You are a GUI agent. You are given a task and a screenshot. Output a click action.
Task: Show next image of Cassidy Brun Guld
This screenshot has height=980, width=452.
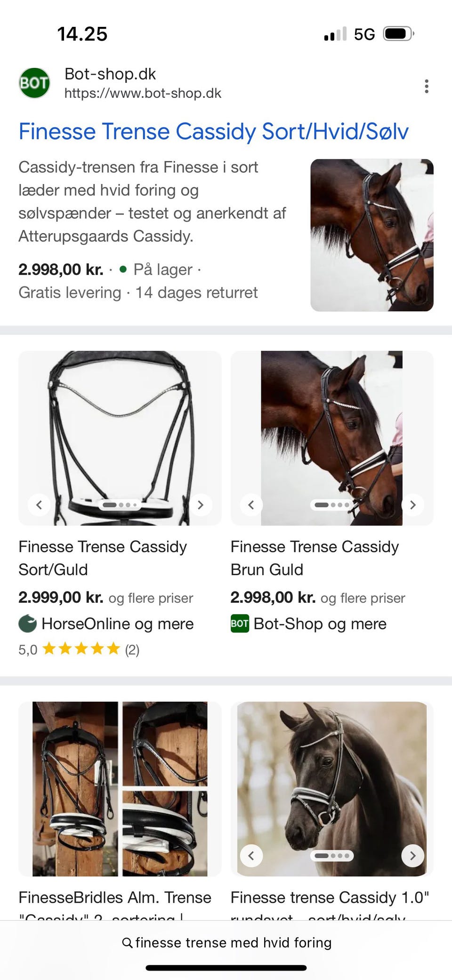[413, 505]
